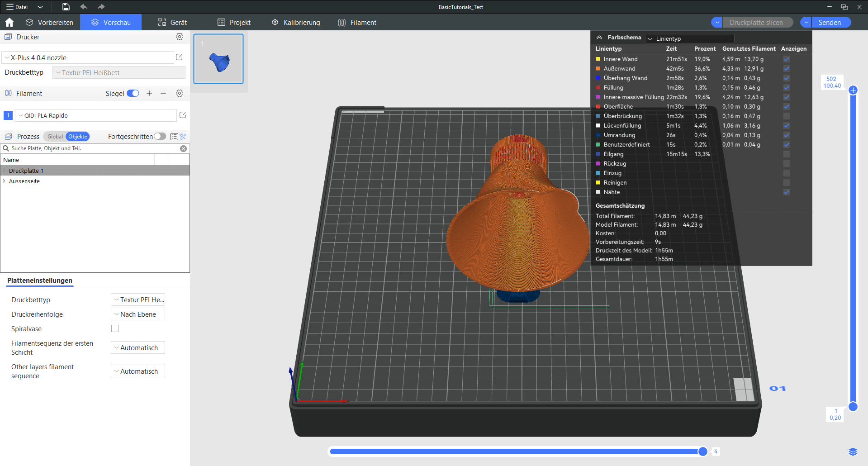Screen dimensions: 868x466
Task: Toggle the Siegel switch
Action: [133, 93]
